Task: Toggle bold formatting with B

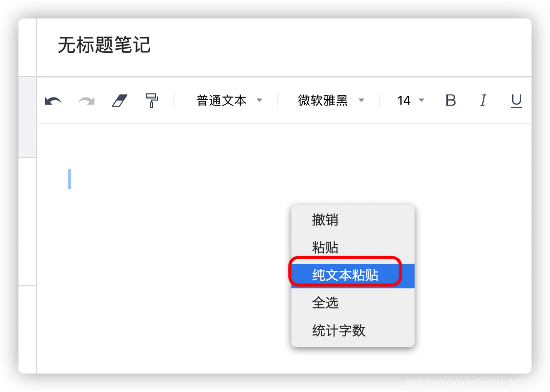Action: tap(451, 101)
